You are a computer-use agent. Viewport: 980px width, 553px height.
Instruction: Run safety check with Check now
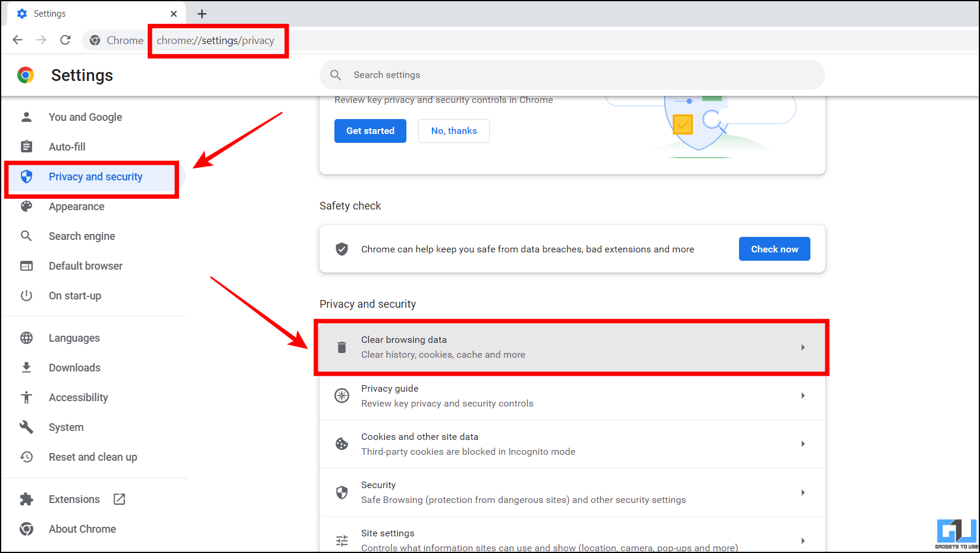(774, 249)
